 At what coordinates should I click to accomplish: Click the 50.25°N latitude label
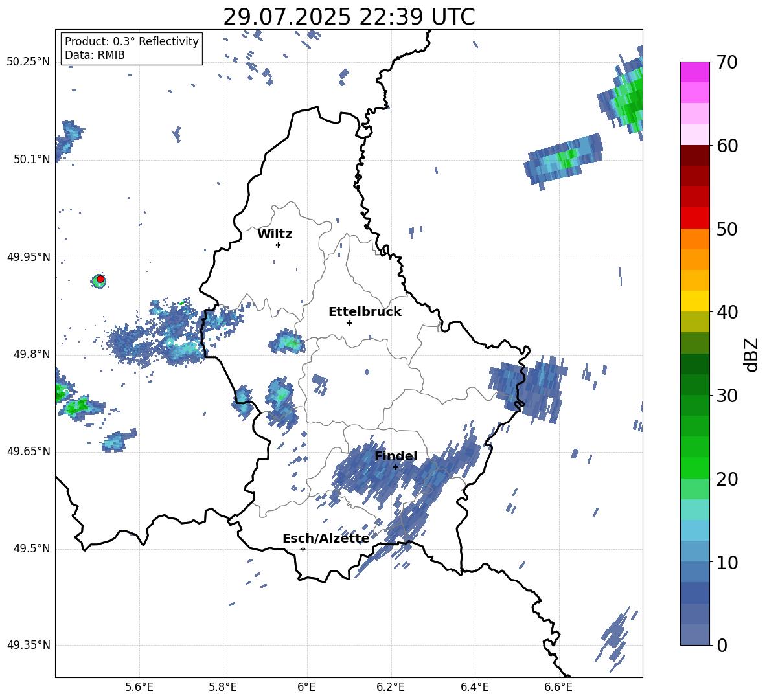click(28, 62)
